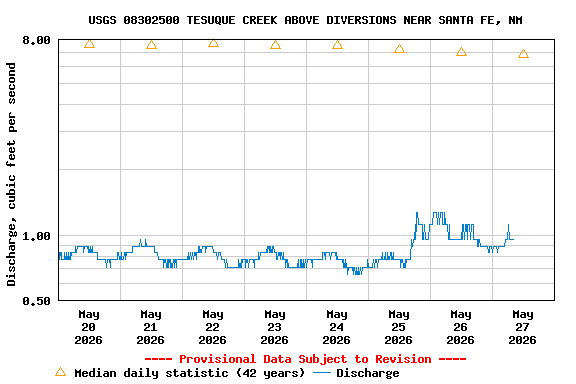576x384 pixels.
Task: Click the 'Discharge, cubic feet per second' axis title
Action: [11, 174]
